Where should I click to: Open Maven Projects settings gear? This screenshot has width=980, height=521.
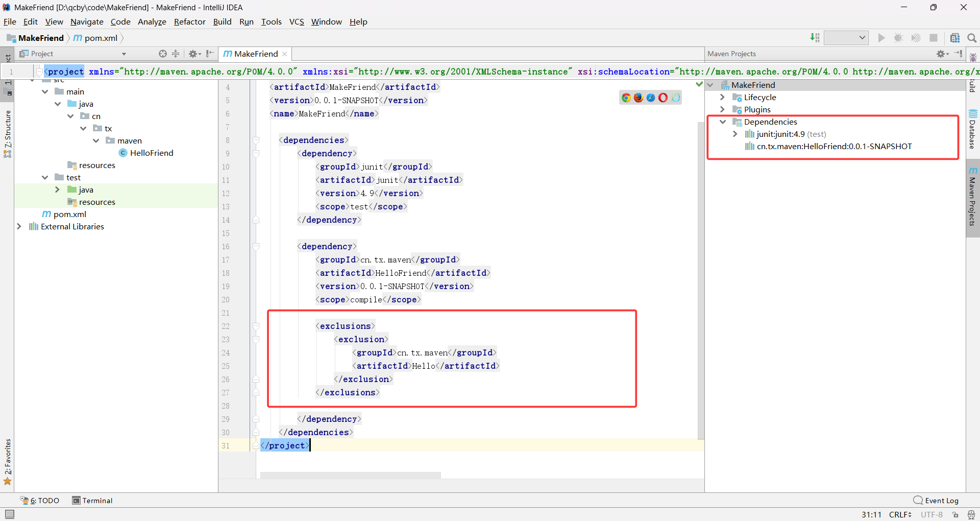coord(942,54)
